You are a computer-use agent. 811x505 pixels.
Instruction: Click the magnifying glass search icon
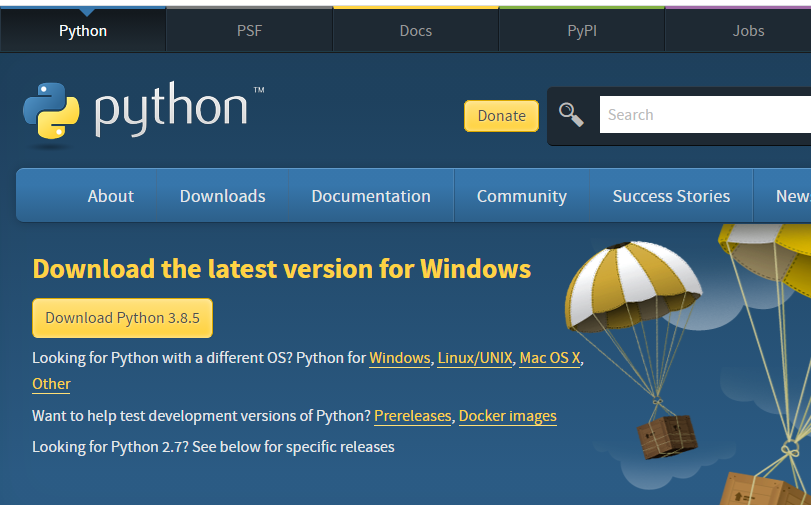[x=571, y=115]
